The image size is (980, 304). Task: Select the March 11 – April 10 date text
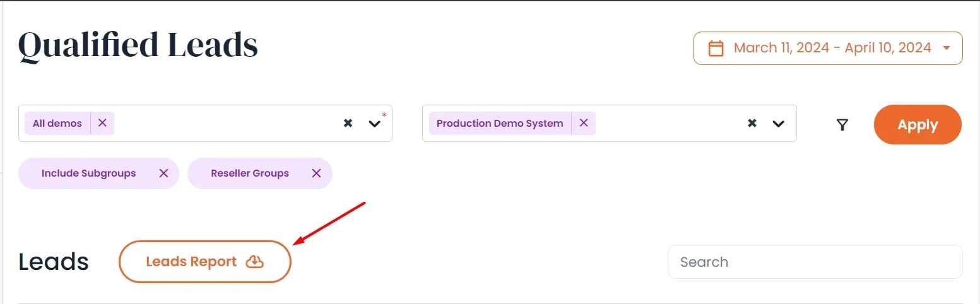tap(832, 49)
